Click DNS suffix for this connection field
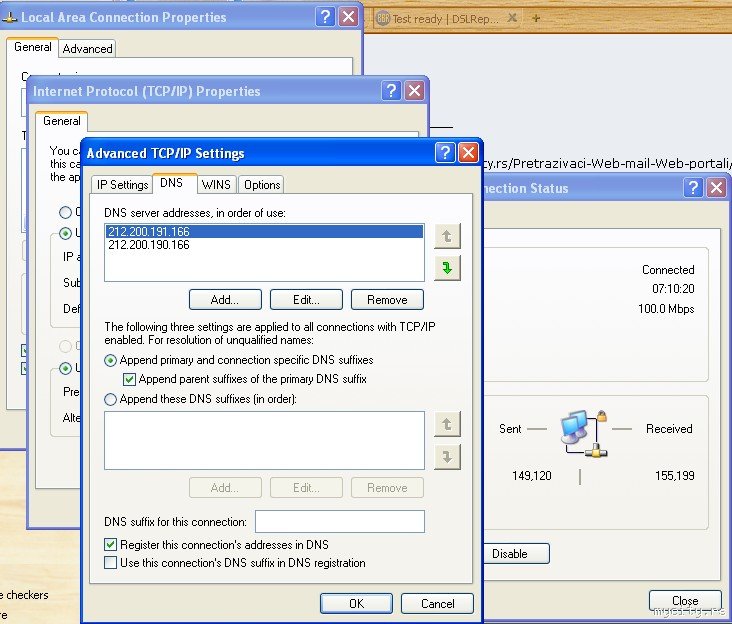732x624 pixels. [340, 521]
